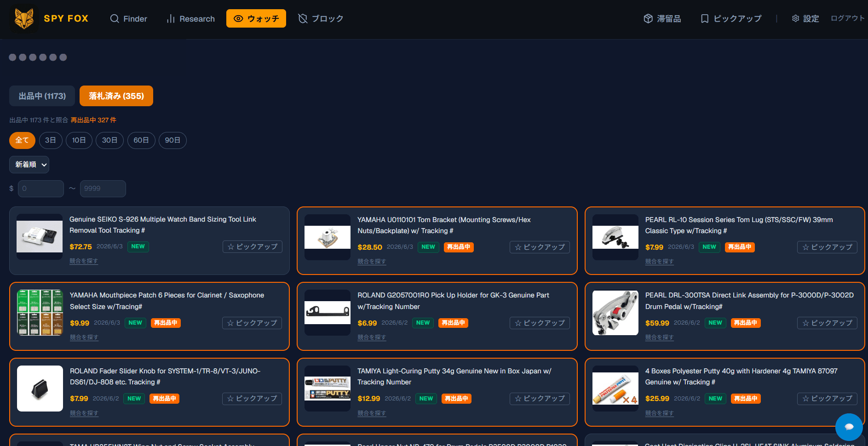Select the ウォッチ watch tab
868x446 pixels.
[256, 18]
